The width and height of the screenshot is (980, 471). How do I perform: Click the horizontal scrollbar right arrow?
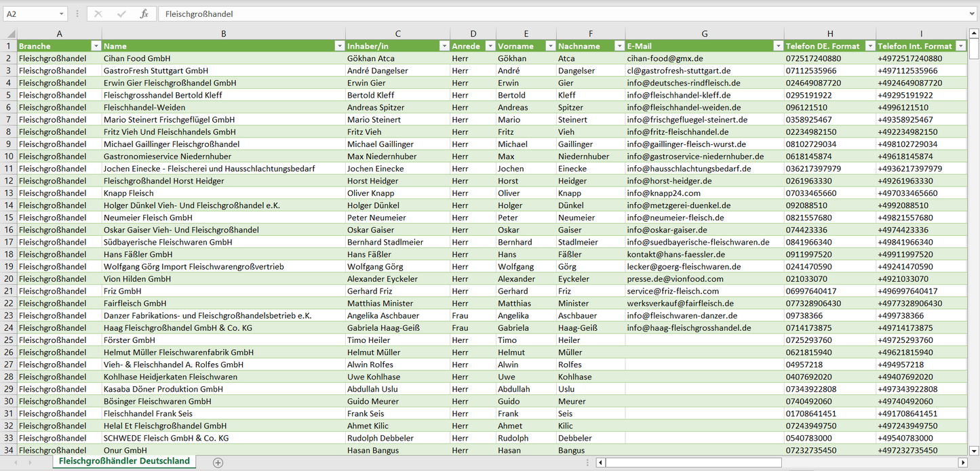pyautogui.click(x=962, y=462)
